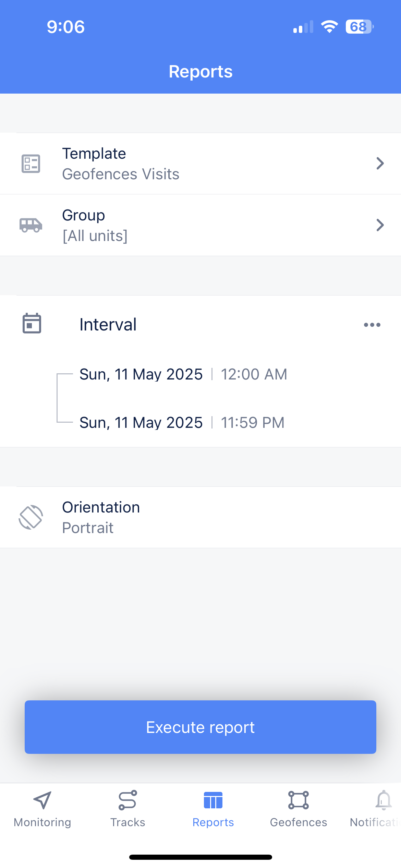Edit the 11:59 PM end time
Screen dimensions: 401x868
pyautogui.click(x=253, y=422)
